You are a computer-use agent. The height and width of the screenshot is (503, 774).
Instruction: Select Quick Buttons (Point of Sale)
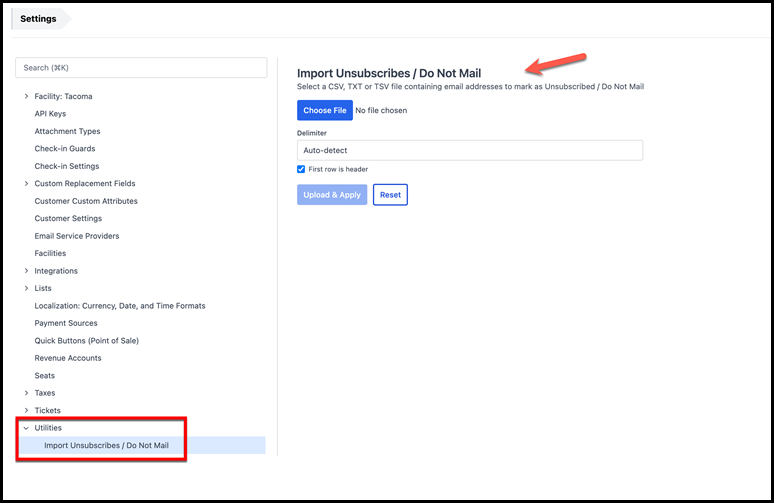86,341
